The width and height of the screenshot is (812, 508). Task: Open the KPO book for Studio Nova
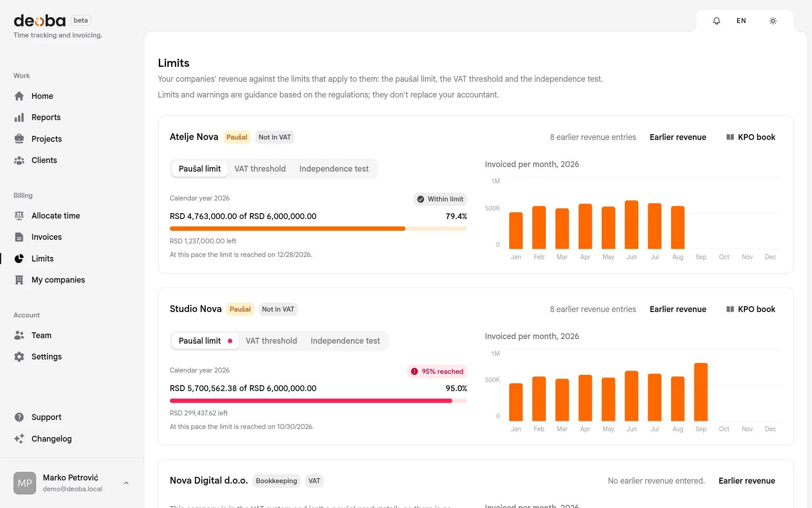pyautogui.click(x=751, y=309)
